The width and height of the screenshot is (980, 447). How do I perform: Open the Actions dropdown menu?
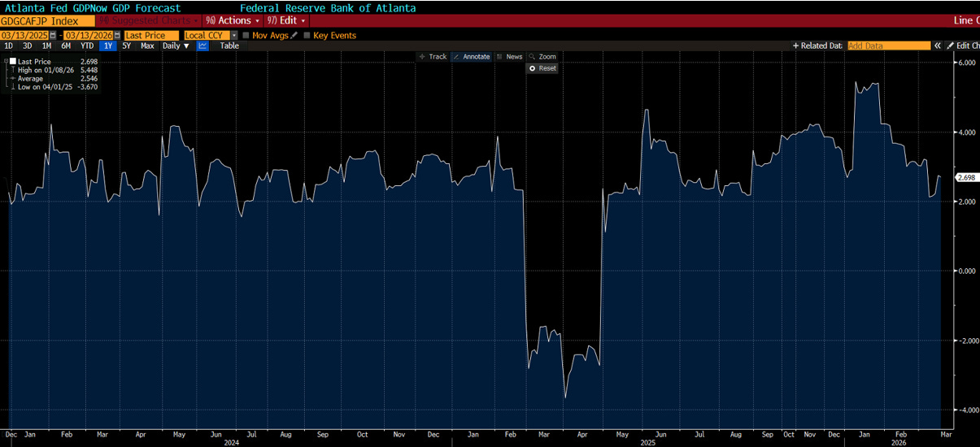pyautogui.click(x=233, y=20)
